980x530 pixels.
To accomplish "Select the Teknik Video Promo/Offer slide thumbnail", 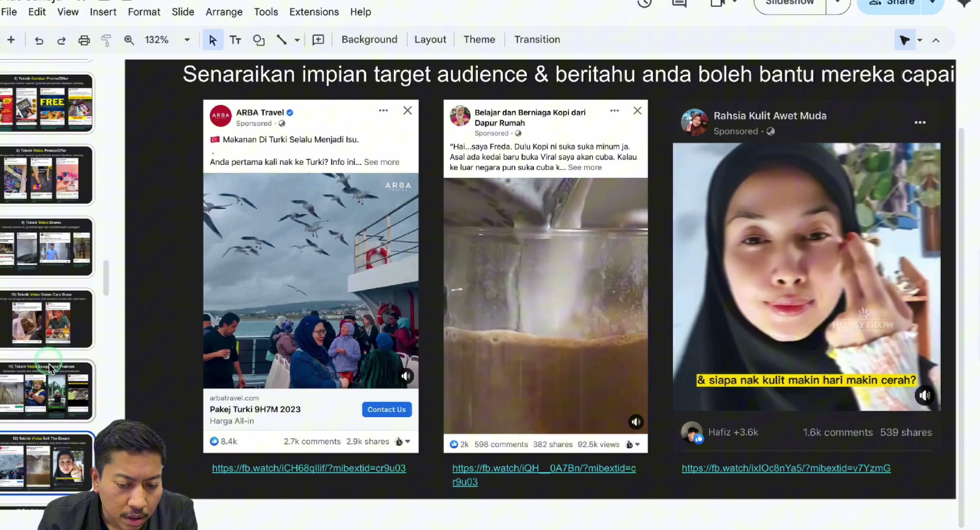I will click(46, 175).
